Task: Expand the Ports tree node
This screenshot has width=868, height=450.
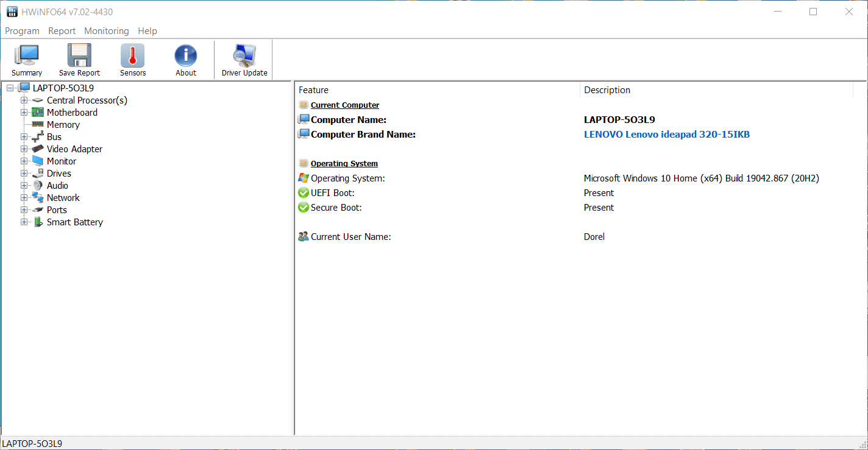Action: coord(24,210)
